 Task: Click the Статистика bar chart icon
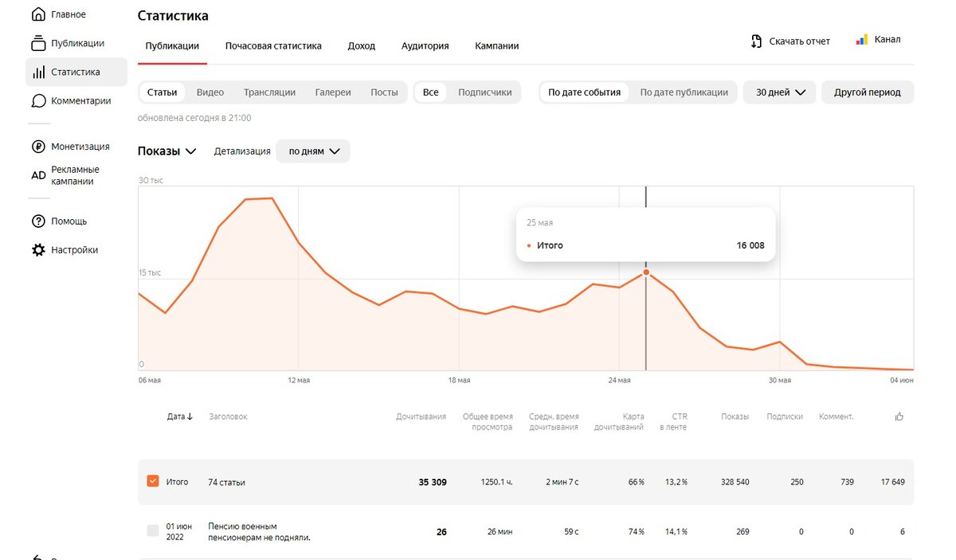[x=38, y=72]
